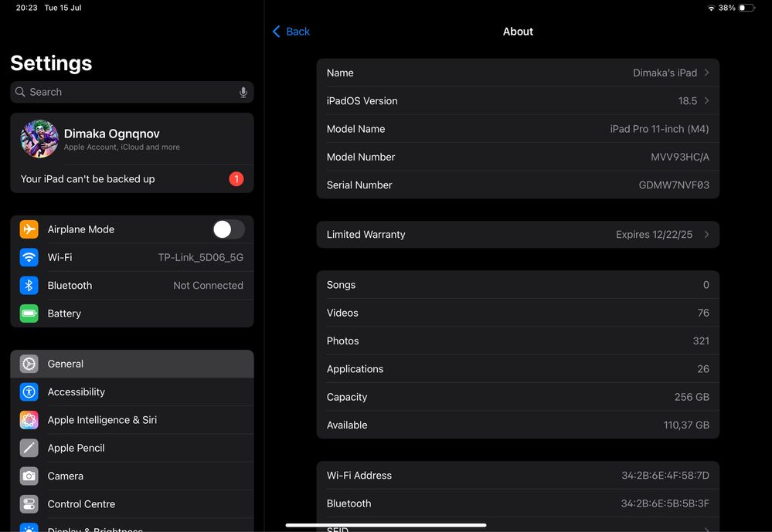Tap the Dimaka Ognqnov profile avatar
Screen dimensions: 772x532
point(39,139)
